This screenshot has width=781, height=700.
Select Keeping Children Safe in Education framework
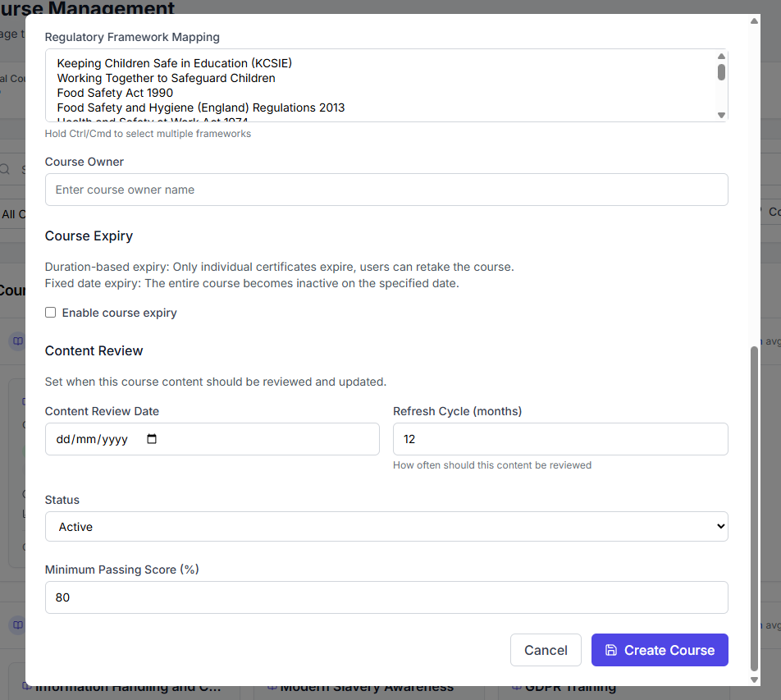pyautogui.click(x=173, y=63)
